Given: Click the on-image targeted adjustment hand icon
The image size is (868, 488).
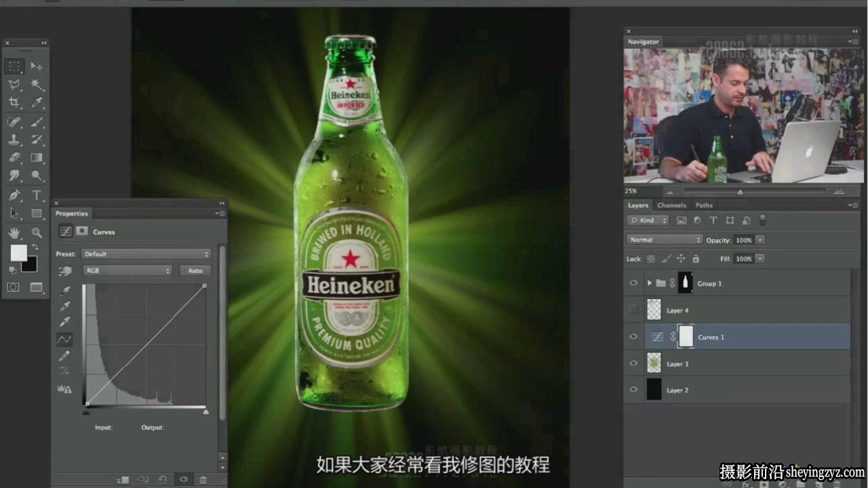Looking at the screenshot, I should (65, 271).
